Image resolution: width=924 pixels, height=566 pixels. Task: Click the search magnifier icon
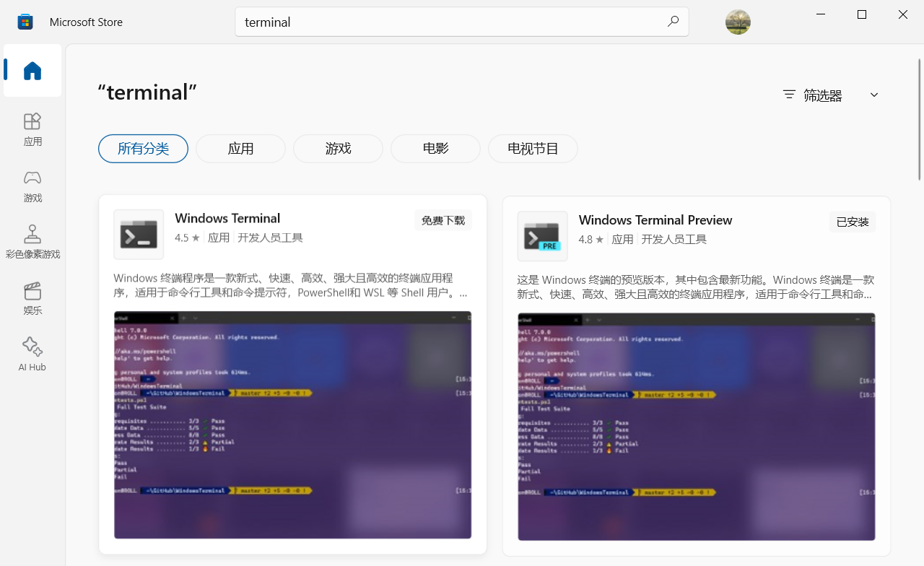(x=672, y=22)
